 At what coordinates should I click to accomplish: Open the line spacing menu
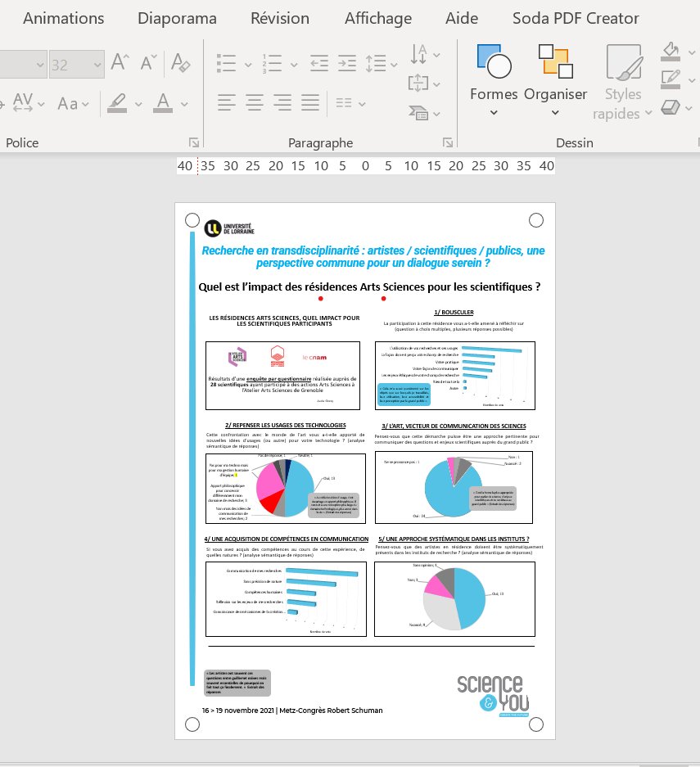pyautogui.click(x=382, y=64)
